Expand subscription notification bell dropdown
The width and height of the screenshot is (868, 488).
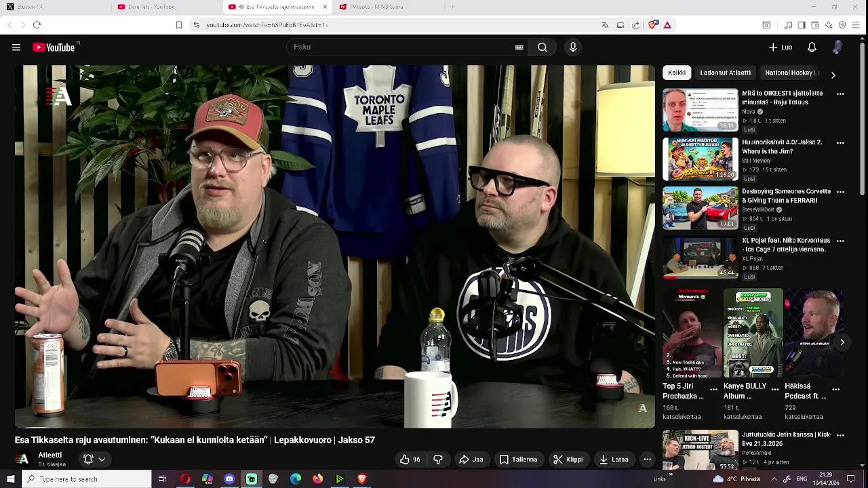[94, 460]
